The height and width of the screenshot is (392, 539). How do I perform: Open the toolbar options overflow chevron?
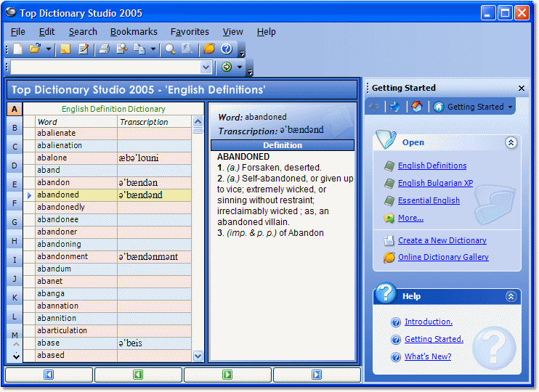point(242,53)
